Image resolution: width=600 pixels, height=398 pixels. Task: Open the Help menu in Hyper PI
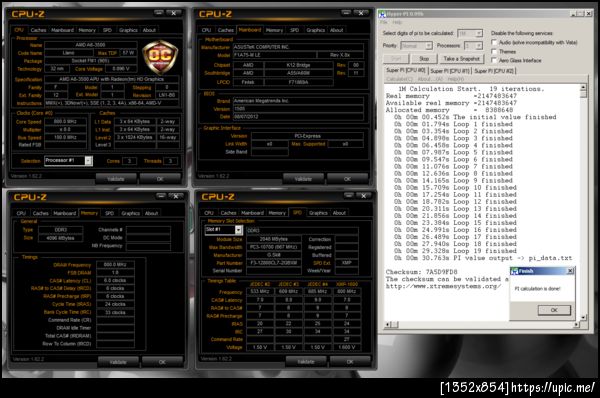click(397, 23)
